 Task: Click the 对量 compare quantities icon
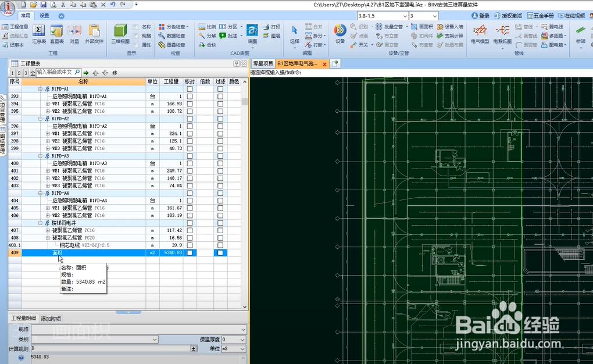[x=74, y=34]
